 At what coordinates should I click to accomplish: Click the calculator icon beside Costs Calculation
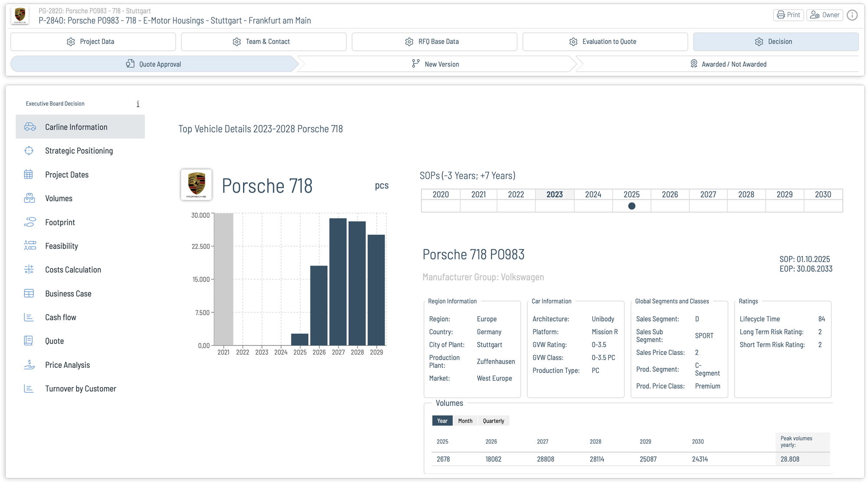[x=29, y=270]
